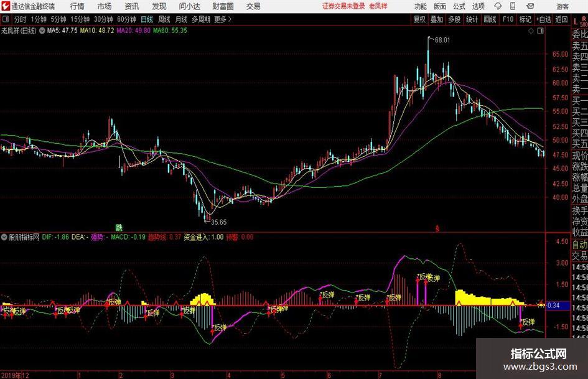
Task: Click the 统计 statistics button
Action: coord(472,19)
